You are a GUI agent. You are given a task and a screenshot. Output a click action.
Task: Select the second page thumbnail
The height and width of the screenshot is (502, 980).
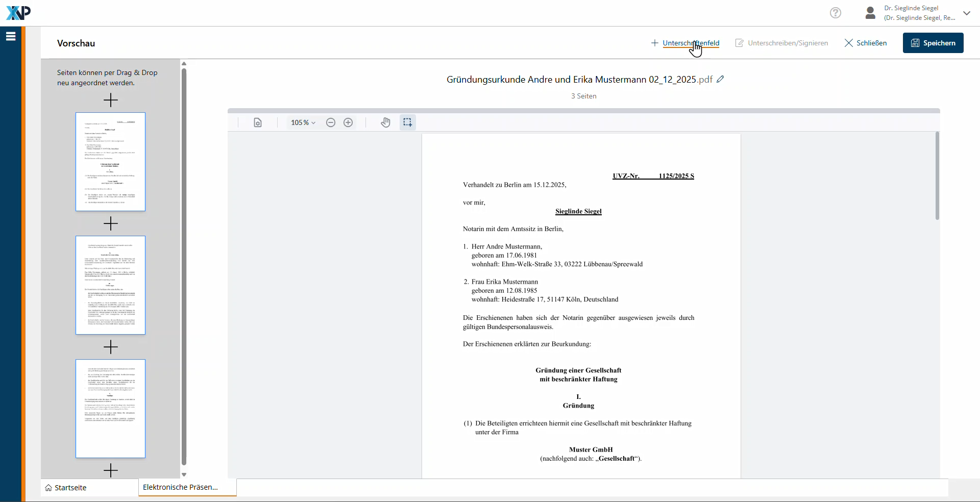pyautogui.click(x=110, y=285)
